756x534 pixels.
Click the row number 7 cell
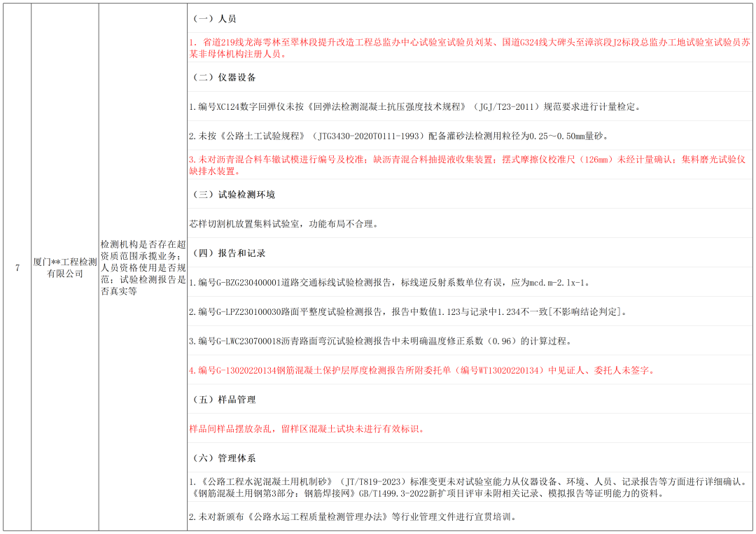17,267
